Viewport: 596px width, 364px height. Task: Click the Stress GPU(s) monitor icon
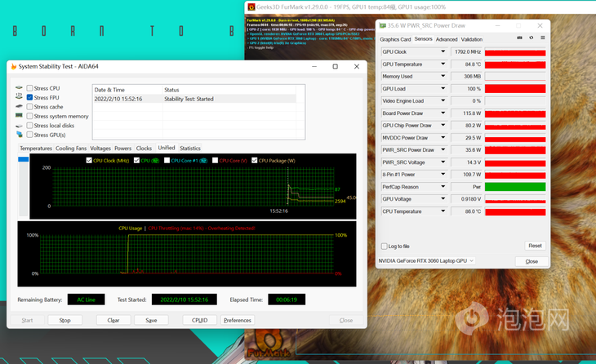[x=19, y=135]
